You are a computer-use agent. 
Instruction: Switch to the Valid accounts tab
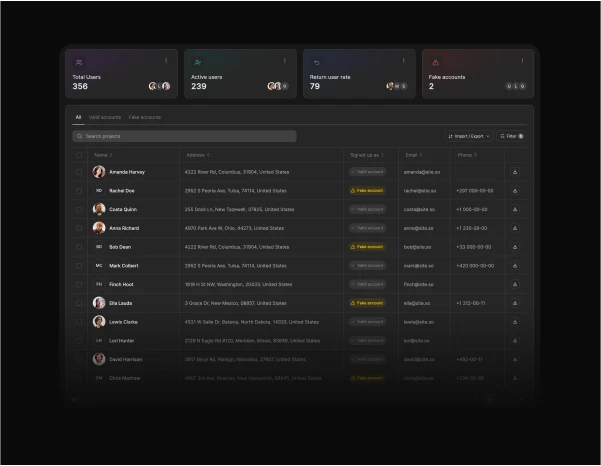point(105,117)
